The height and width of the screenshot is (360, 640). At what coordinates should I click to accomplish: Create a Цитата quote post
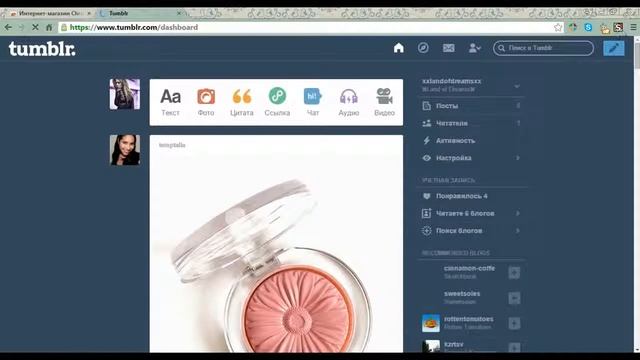click(x=242, y=102)
